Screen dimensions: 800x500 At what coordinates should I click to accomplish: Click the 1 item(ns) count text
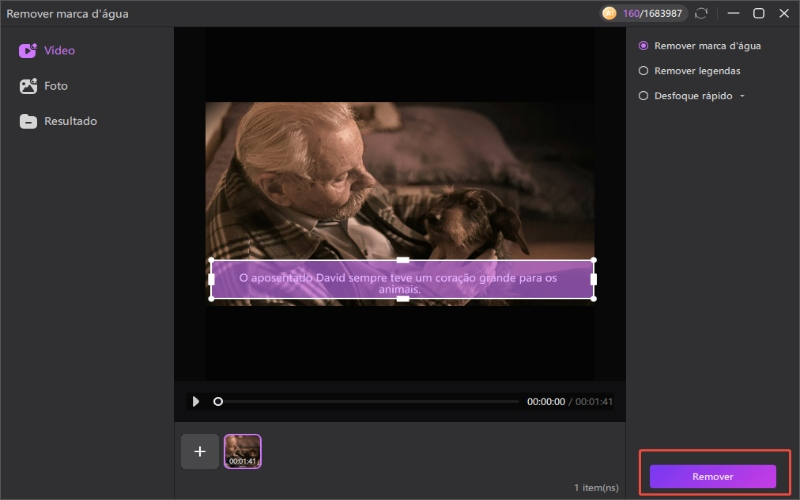[596, 488]
